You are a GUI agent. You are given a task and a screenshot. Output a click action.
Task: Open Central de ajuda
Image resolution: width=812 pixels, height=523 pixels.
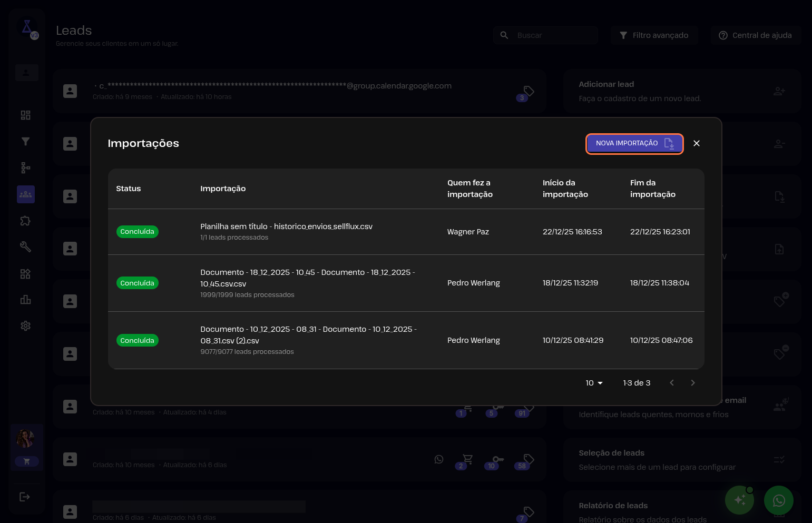coord(755,35)
